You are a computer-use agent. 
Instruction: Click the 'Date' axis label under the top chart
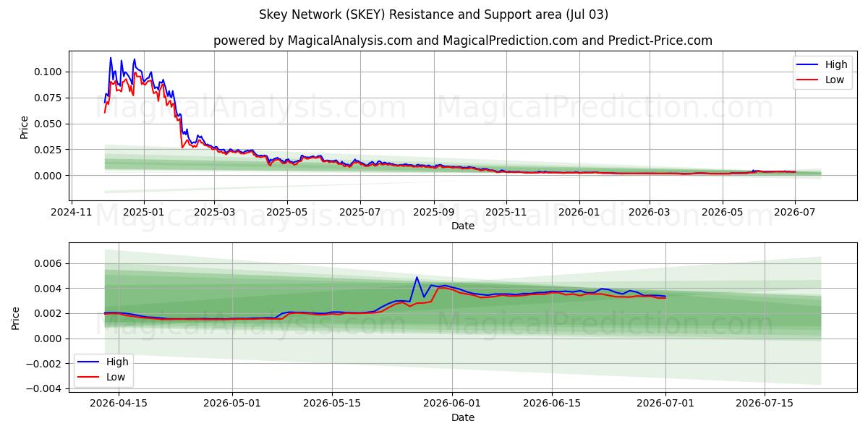pyautogui.click(x=463, y=226)
